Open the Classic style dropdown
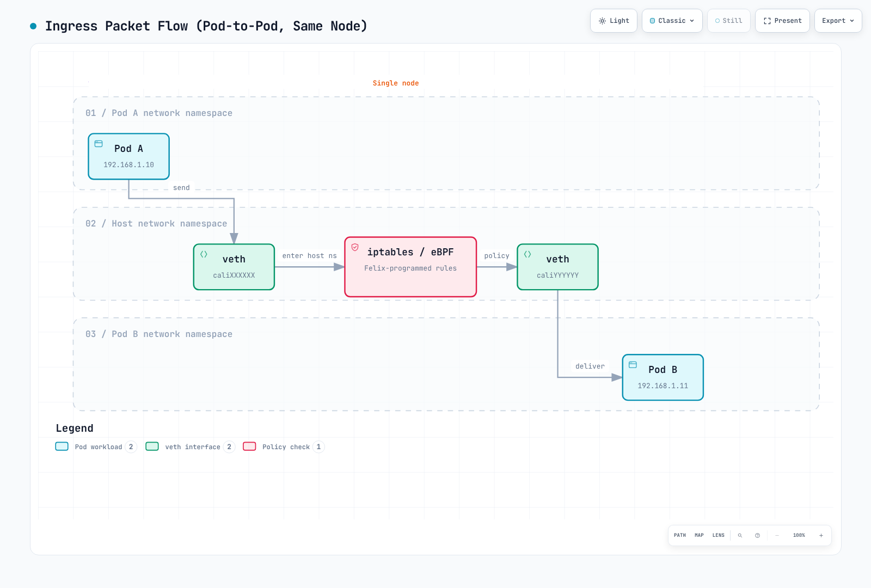This screenshot has height=588, width=871. (672, 21)
